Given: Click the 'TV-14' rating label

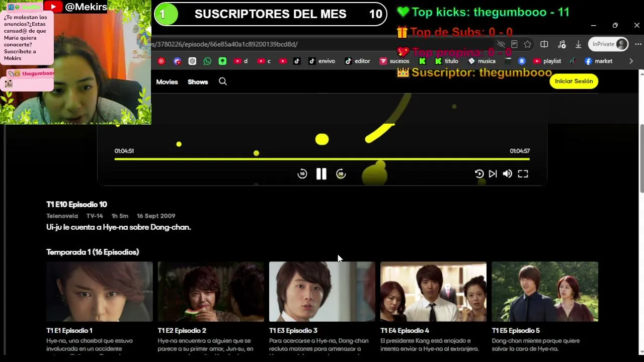Looking at the screenshot, I should 95,216.
